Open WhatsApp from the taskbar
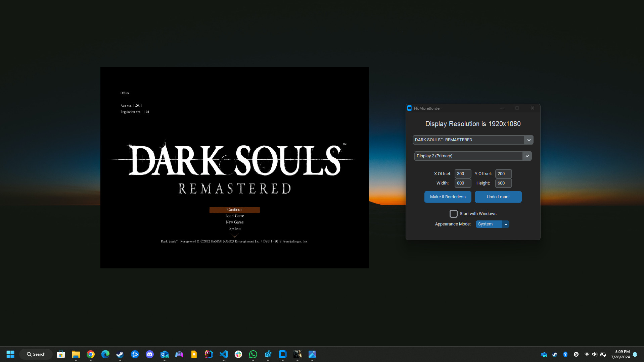Viewport: 644px width, 362px height. pos(253,354)
